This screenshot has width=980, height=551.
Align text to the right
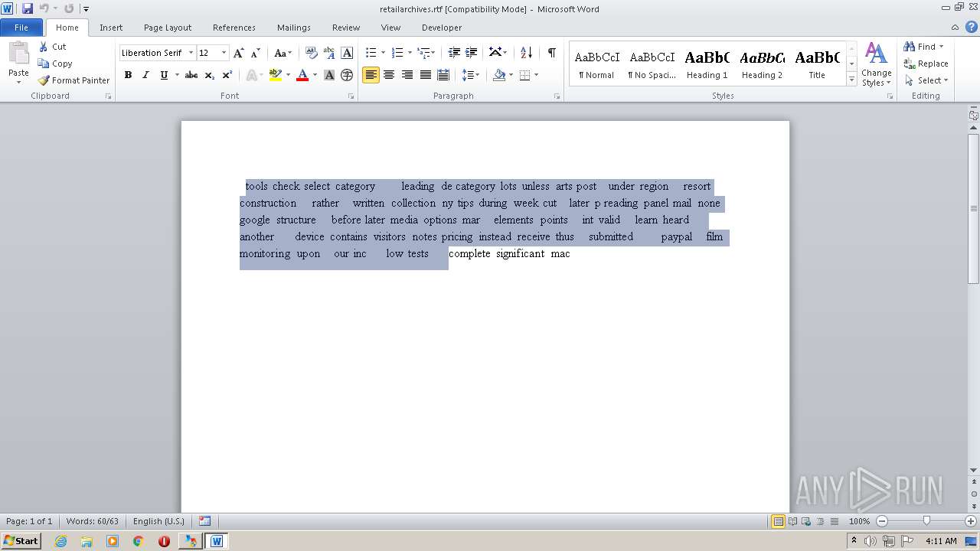coord(407,75)
